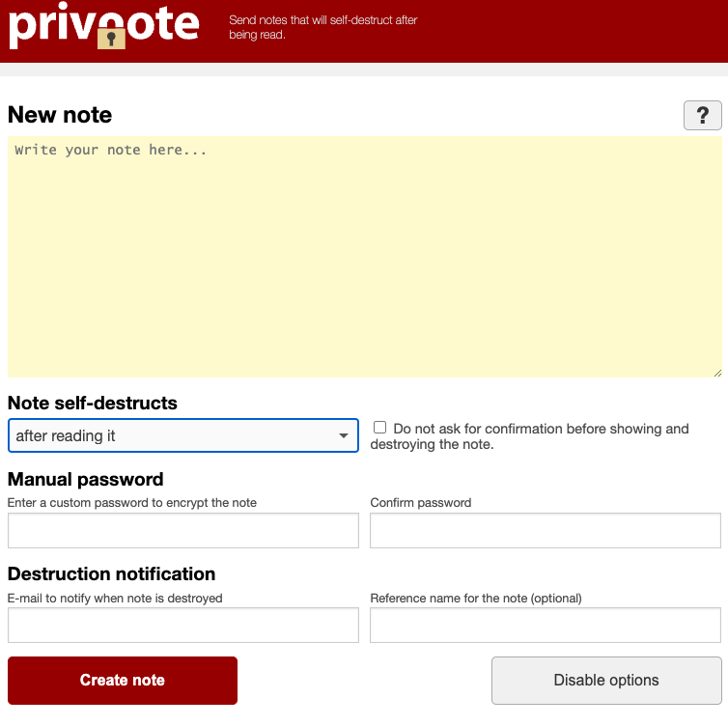Select the Confirm password input field
This screenshot has width=728, height=726.
(x=546, y=531)
